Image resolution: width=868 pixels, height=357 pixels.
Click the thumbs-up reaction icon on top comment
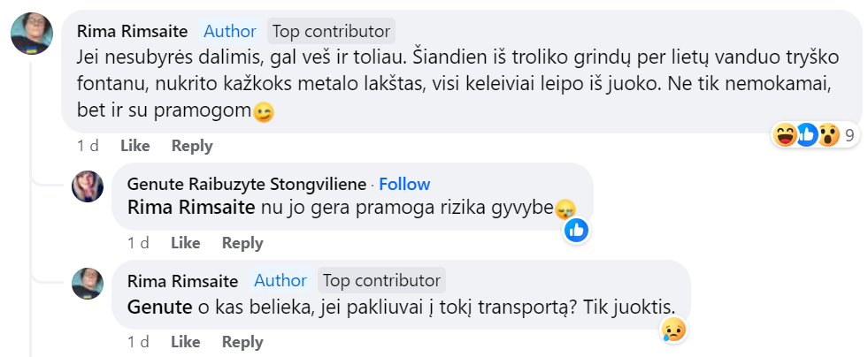pos(806,135)
